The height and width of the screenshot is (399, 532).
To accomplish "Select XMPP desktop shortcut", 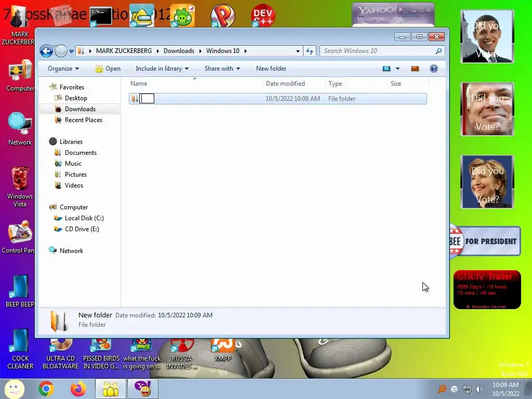I will [222, 350].
